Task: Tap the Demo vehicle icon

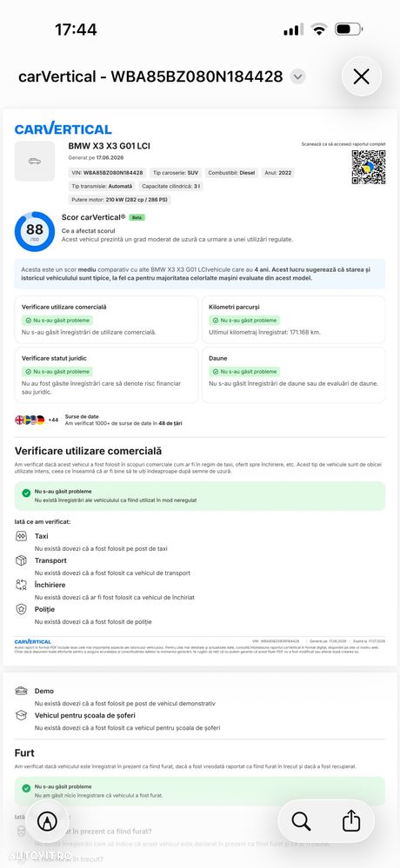Action: (x=21, y=691)
